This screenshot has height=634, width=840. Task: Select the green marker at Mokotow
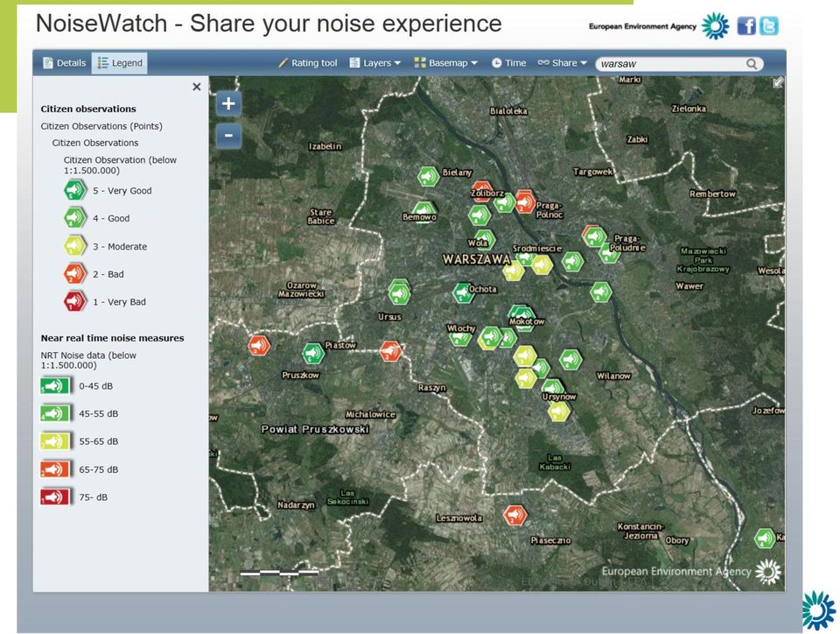521,316
